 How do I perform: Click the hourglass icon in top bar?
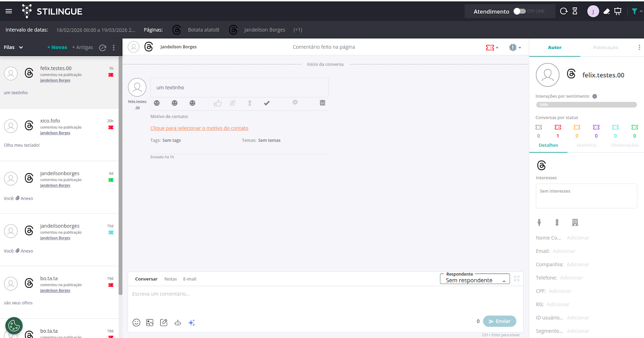[575, 11]
